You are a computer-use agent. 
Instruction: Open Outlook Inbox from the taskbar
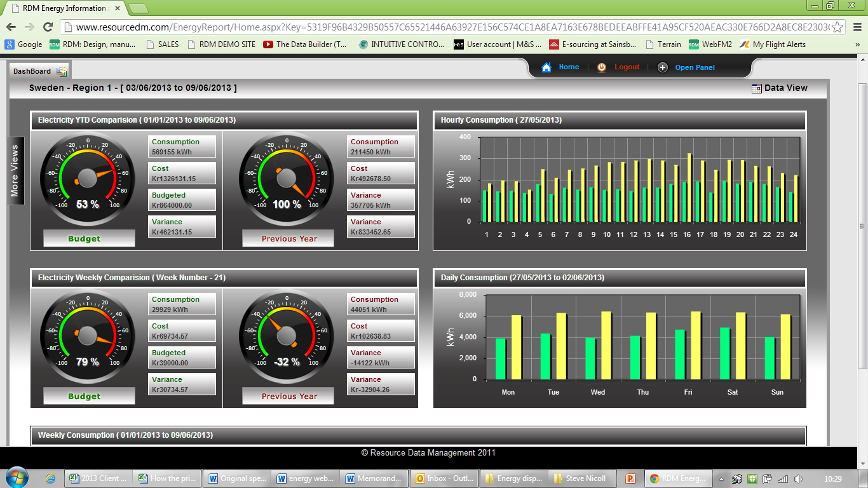pyautogui.click(x=445, y=478)
